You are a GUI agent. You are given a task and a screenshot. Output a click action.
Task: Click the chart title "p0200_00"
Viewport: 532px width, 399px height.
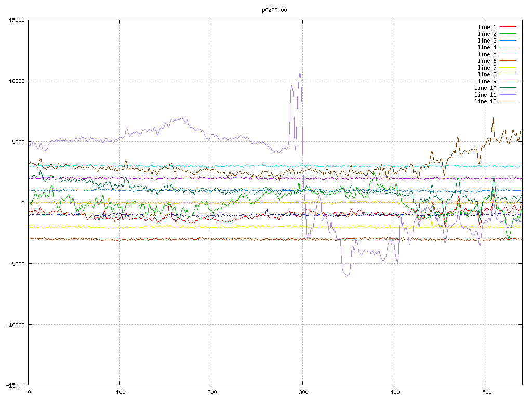click(274, 10)
